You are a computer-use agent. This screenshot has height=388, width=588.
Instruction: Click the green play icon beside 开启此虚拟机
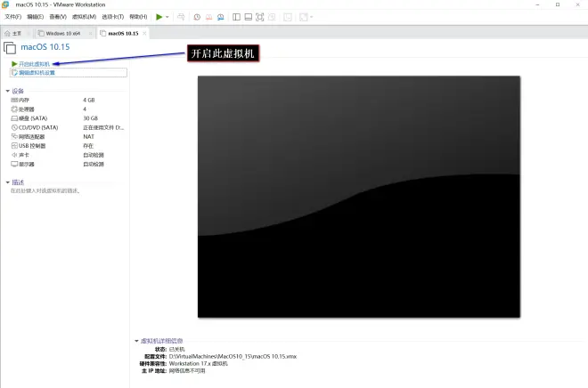(14, 64)
